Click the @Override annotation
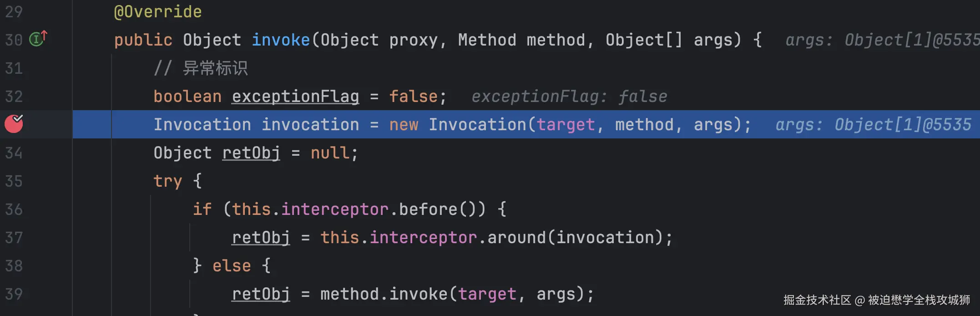 (158, 12)
